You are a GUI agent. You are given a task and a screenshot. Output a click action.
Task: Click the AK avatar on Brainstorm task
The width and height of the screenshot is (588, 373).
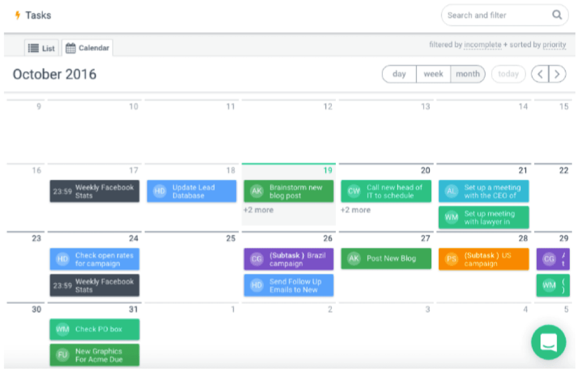(x=257, y=191)
